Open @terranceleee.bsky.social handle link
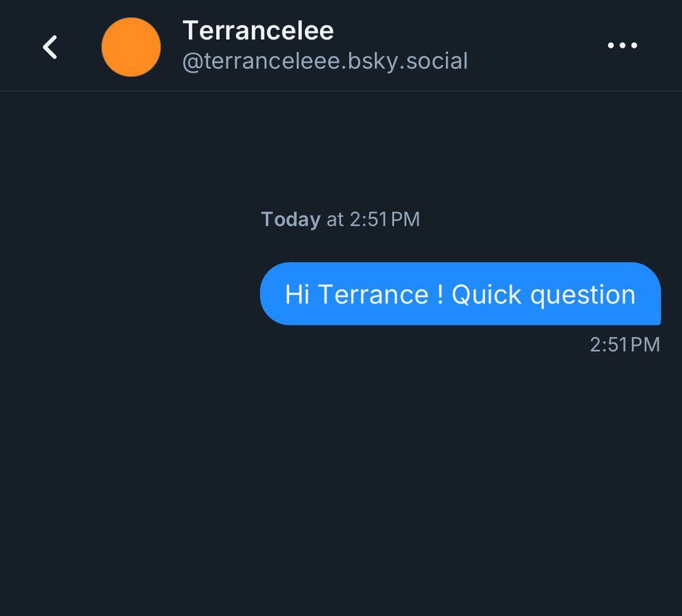Viewport: 682px width, 616px height. pos(325,61)
